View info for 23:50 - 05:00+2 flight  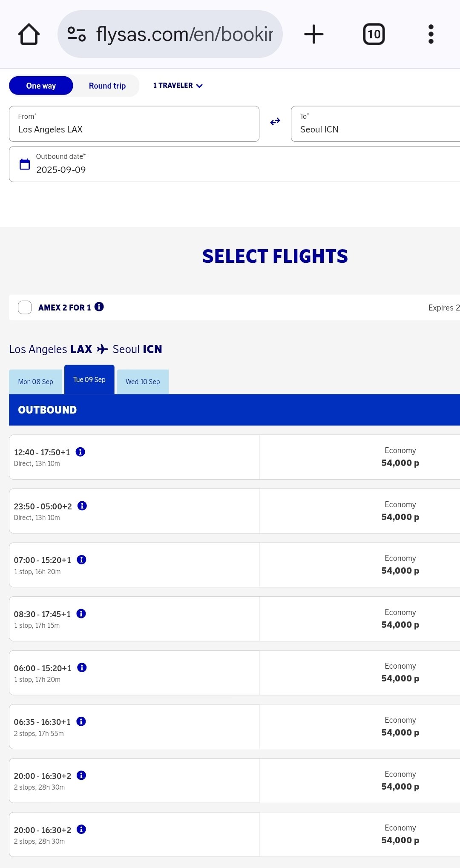point(82,506)
